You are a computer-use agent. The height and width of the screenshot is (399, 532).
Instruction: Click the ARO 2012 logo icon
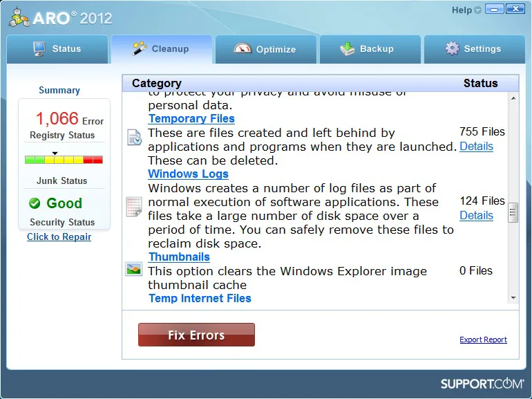[19, 17]
